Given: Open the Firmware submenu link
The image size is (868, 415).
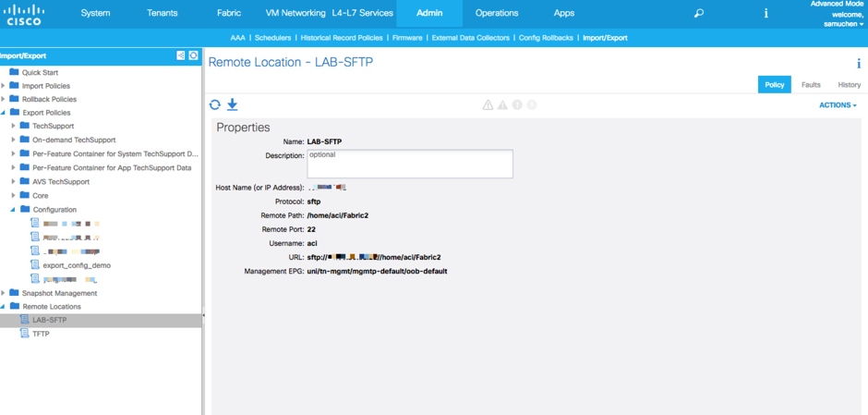Looking at the screenshot, I should coord(407,38).
